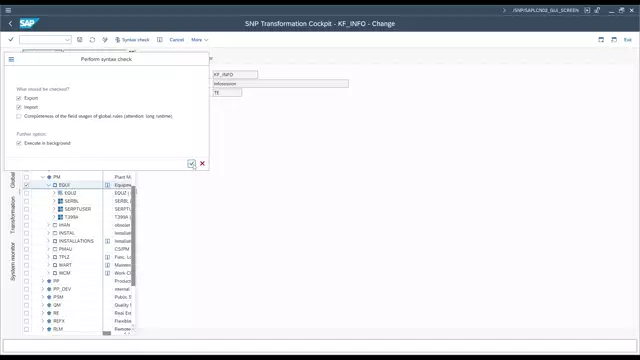Viewport: 640px width, 360px height.
Task: Click the tree vertical scrollbar
Action: tap(133, 236)
